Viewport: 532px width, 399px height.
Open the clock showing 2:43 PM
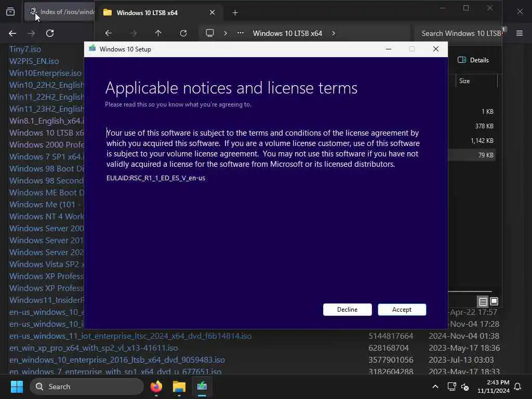(x=494, y=387)
